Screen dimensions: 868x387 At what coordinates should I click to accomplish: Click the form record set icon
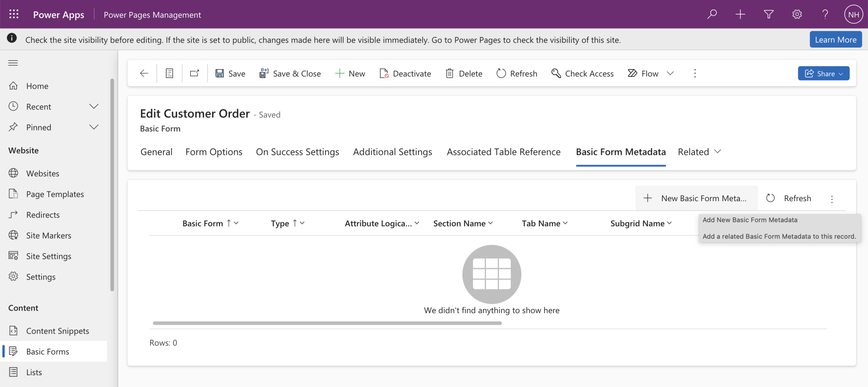point(169,73)
